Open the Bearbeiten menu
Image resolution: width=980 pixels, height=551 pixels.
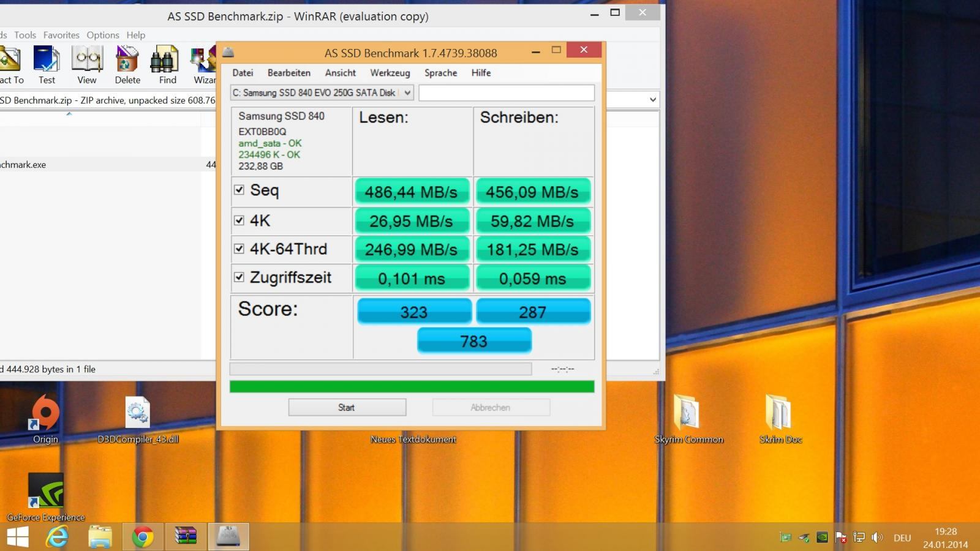(289, 72)
